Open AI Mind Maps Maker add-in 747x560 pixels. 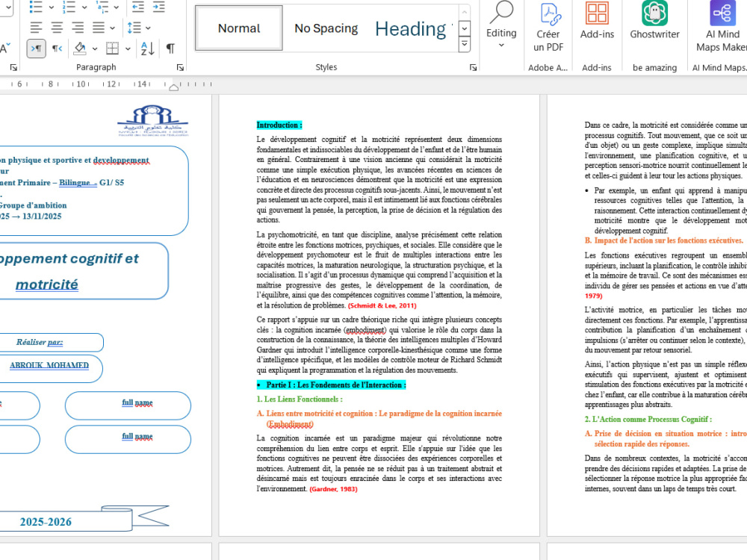[722, 28]
